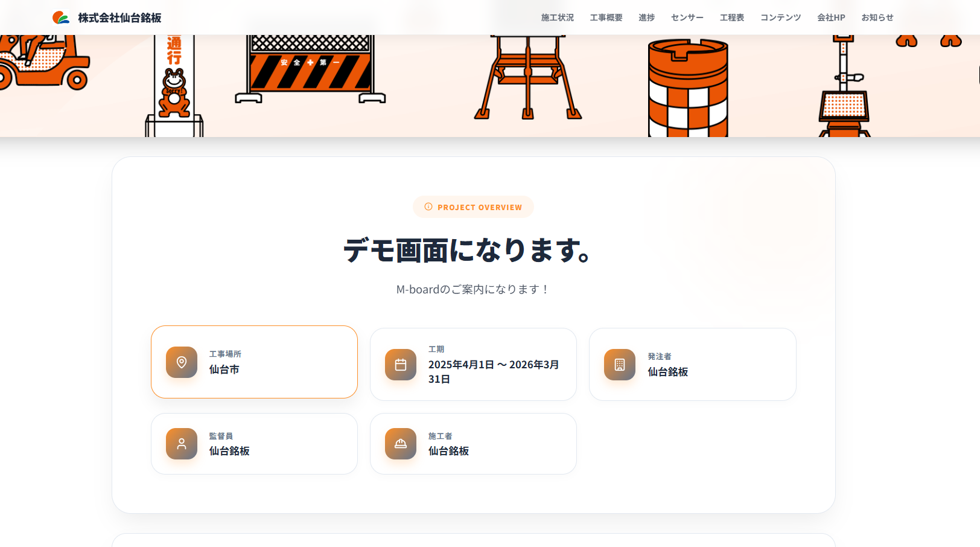
Task: Select 進捗 from the top menu
Action: [646, 18]
